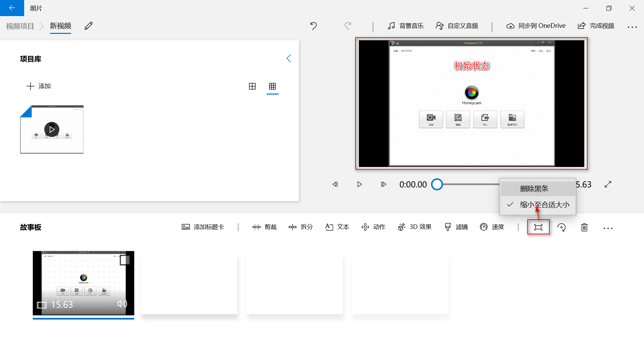Open the 速度 speed control

pos(492,227)
